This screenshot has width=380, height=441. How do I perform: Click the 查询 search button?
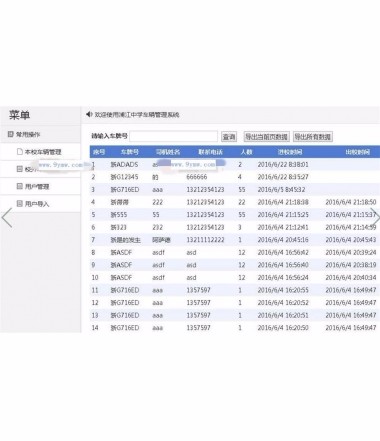point(229,137)
